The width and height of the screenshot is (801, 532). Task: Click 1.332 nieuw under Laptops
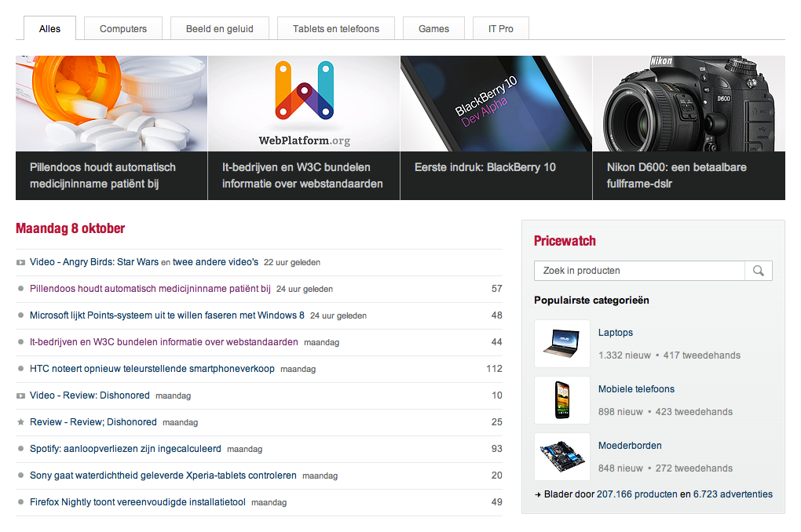coord(625,355)
